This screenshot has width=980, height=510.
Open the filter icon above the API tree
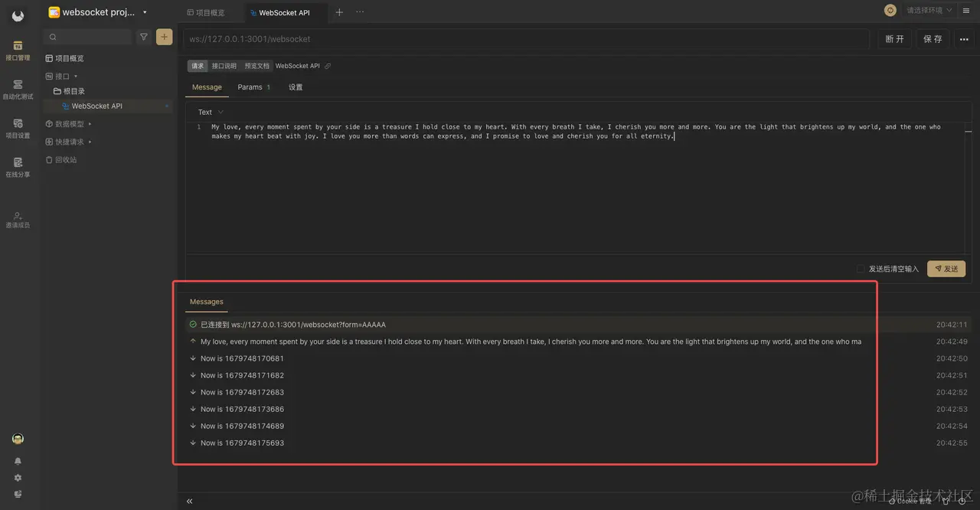[144, 36]
